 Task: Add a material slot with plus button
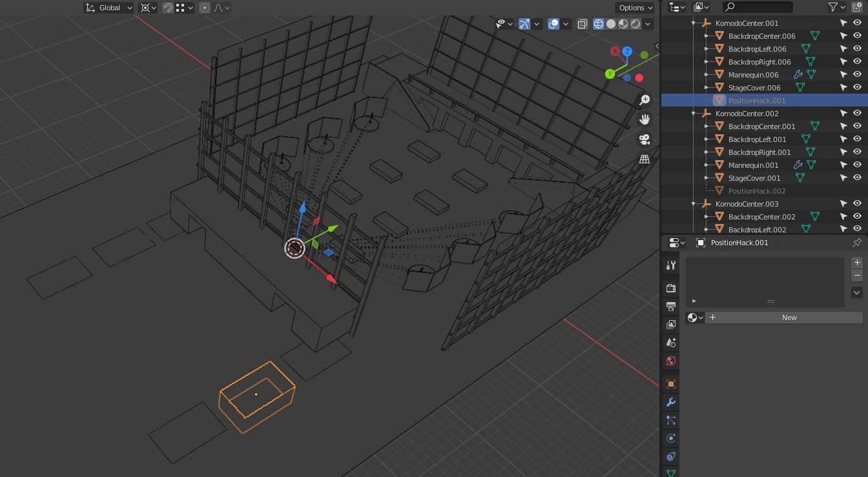[857, 263]
